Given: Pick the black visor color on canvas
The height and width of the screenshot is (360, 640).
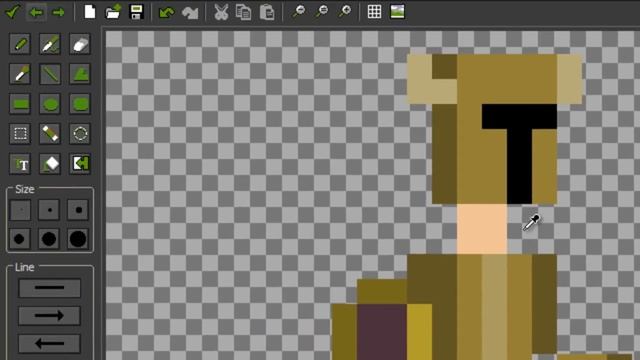Looking at the screenshot, I should (519, 153).
